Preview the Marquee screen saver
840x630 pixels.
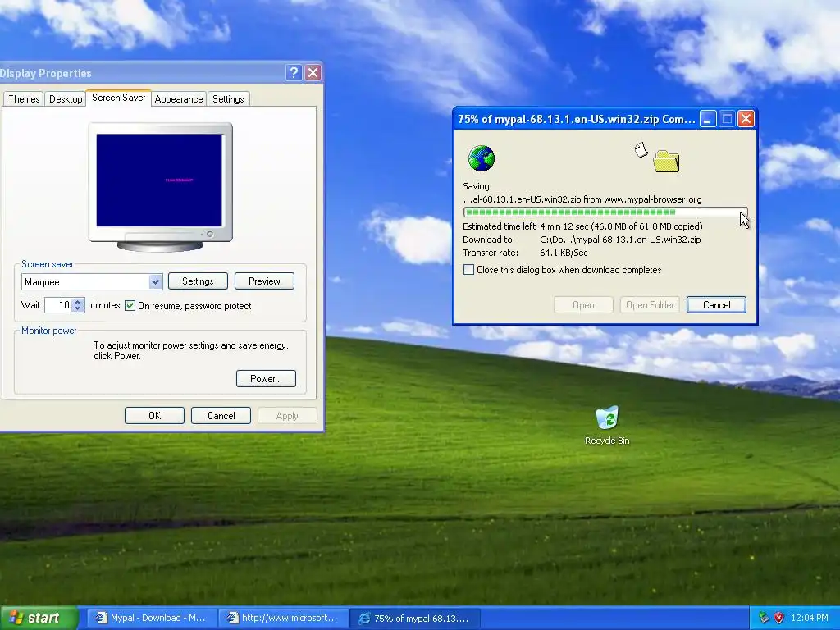click(x=264, y=281)
